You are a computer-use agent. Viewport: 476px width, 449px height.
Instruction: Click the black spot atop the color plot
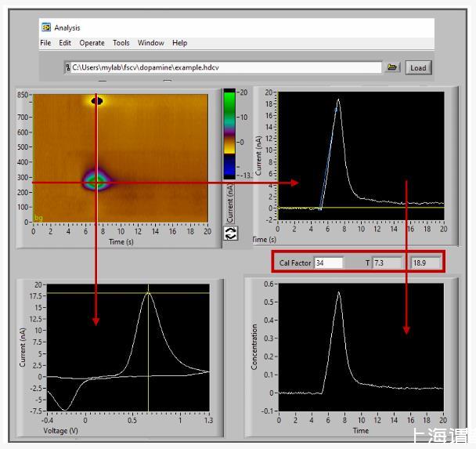coord(97,100)
